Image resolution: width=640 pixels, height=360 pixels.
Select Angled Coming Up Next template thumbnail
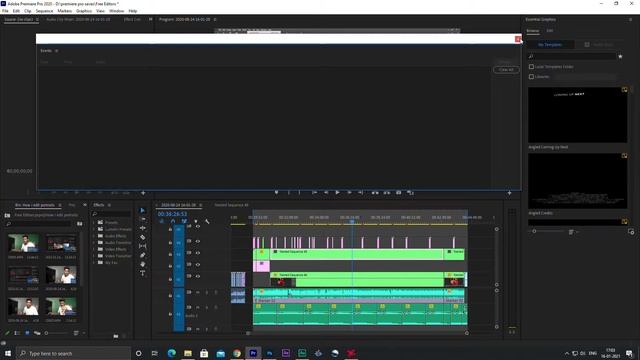click(x=578, y=115)
